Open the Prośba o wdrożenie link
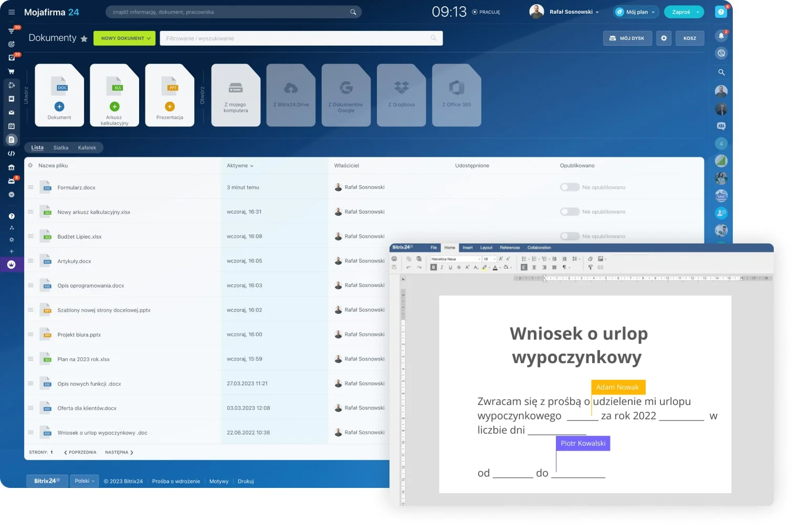 [x=176, y=482]
